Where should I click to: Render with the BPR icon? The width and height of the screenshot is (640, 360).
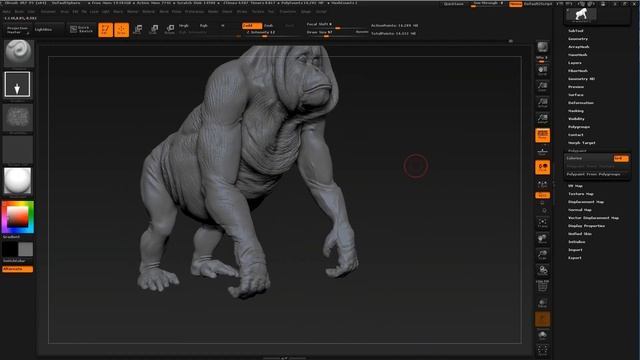[542, 47]
